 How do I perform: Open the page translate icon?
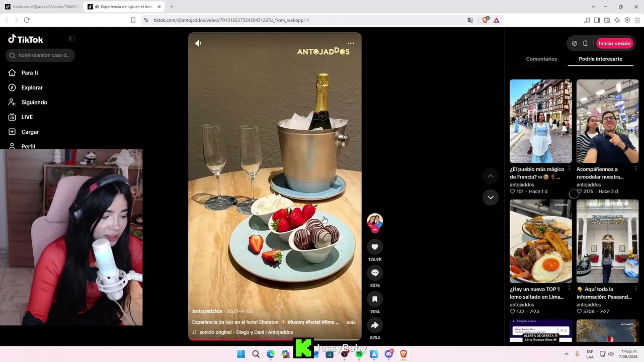[470, 20]
